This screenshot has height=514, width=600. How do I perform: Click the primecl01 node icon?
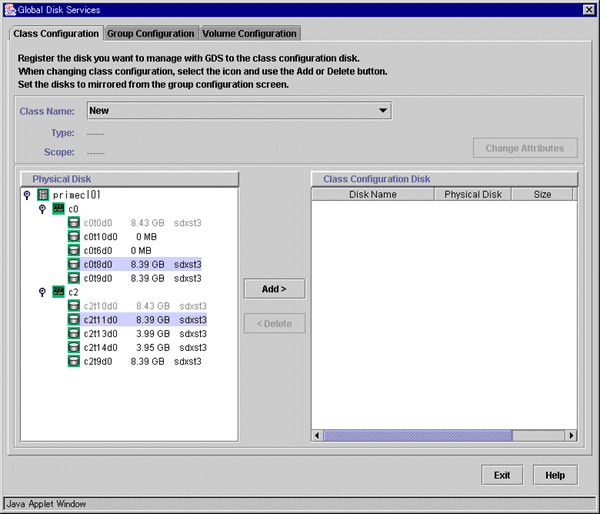(43, 195)
